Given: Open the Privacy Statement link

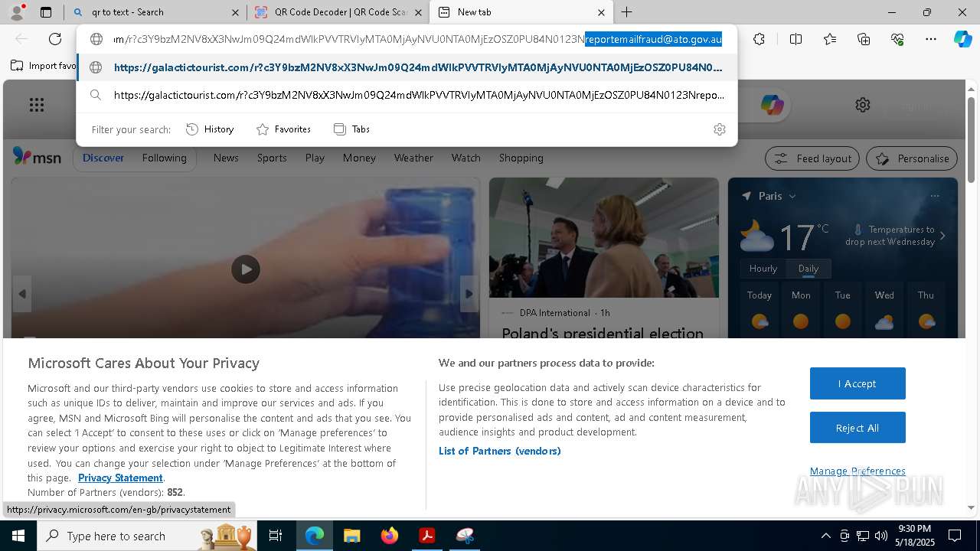Looking at the screenshot, I should click(120, 478).
